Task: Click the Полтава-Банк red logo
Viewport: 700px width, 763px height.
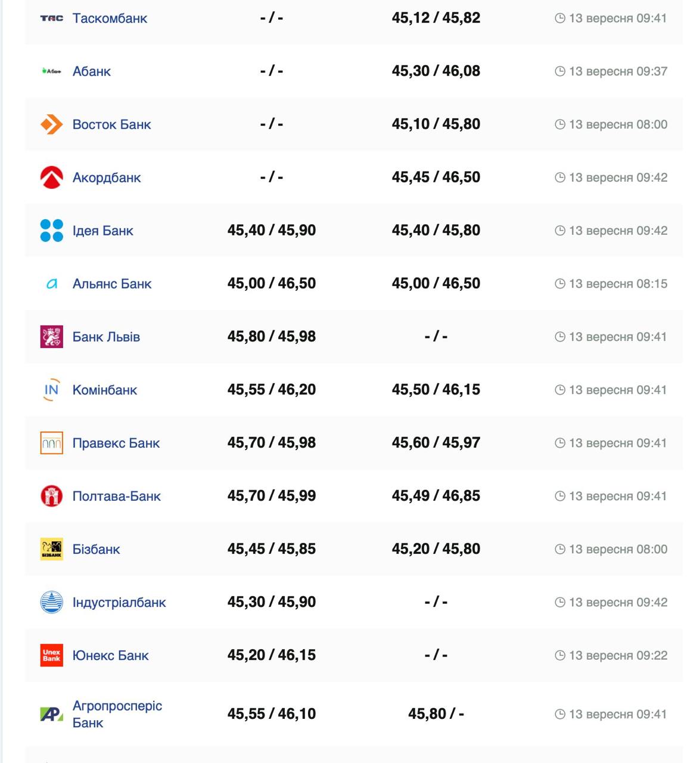Action: pos(51,496)
